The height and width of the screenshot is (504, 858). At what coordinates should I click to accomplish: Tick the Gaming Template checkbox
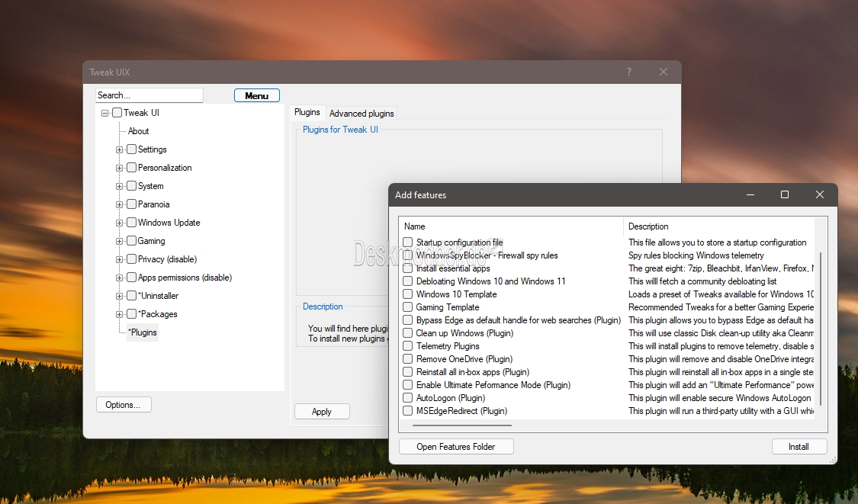408,307
